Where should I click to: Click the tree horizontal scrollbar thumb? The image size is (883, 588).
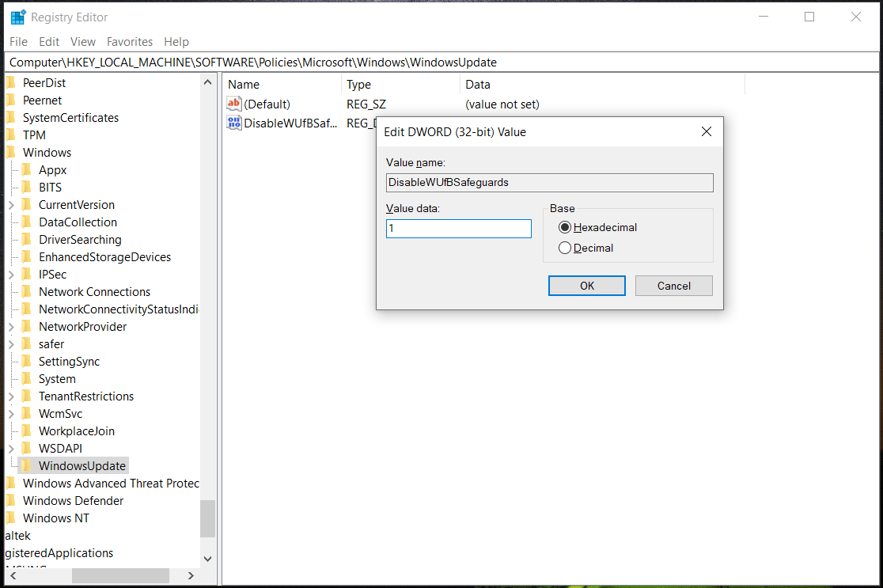120,575
